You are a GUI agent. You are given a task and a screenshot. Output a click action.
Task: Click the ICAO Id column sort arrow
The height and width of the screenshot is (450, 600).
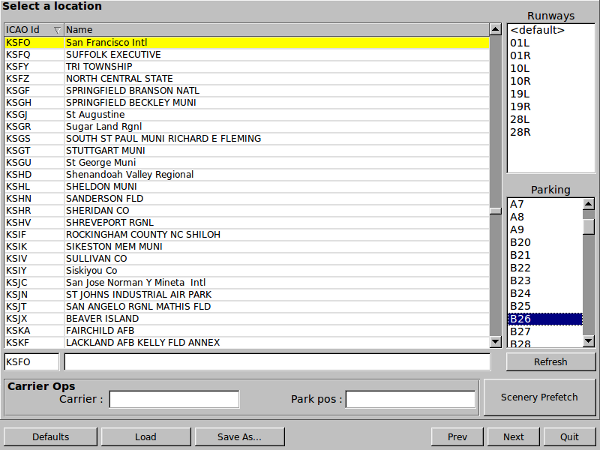tap(56, 30)
